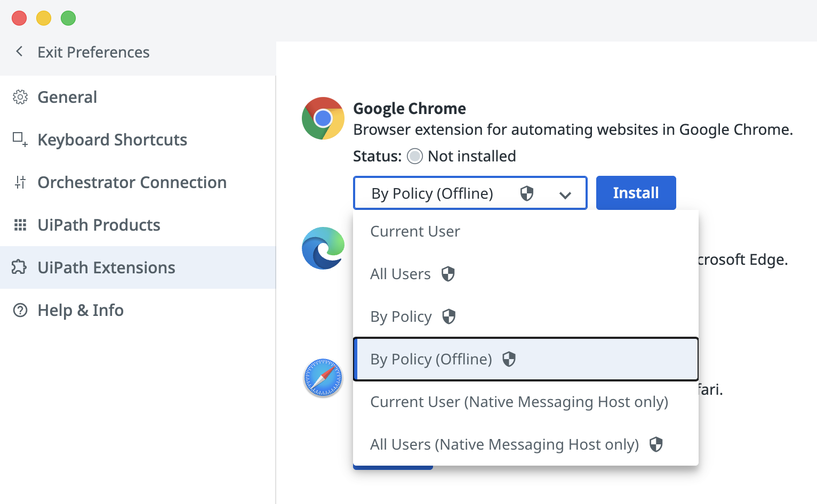Click the Google Chrome heading text

point(410,109)
